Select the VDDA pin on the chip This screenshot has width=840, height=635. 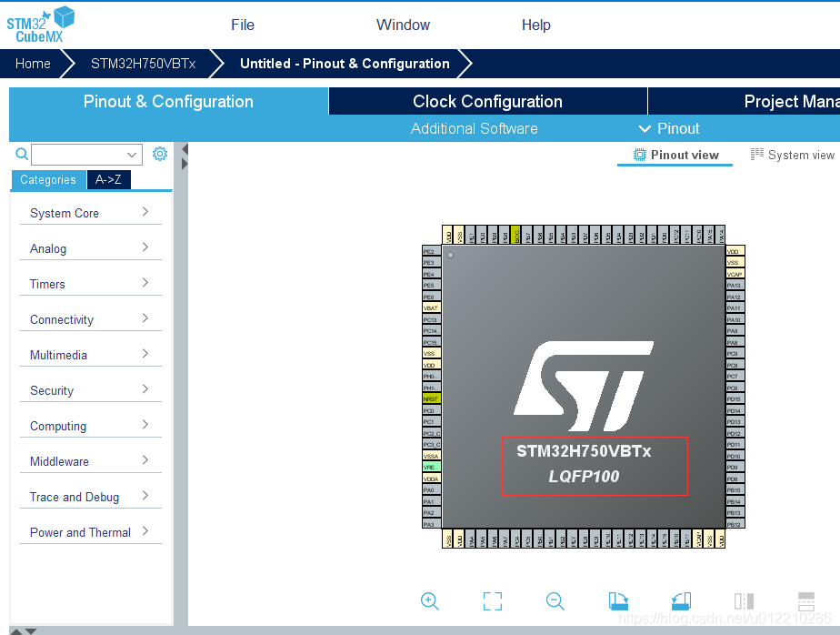431,479
